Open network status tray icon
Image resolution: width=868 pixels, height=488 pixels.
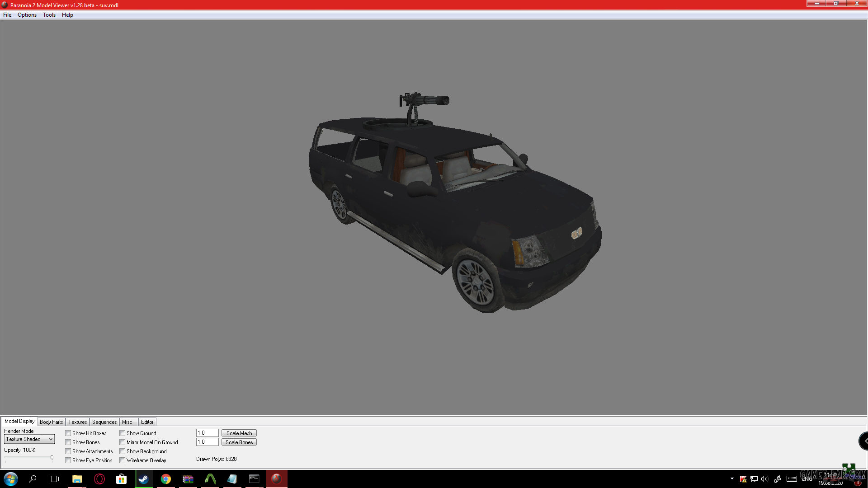(x=754, y=479)
